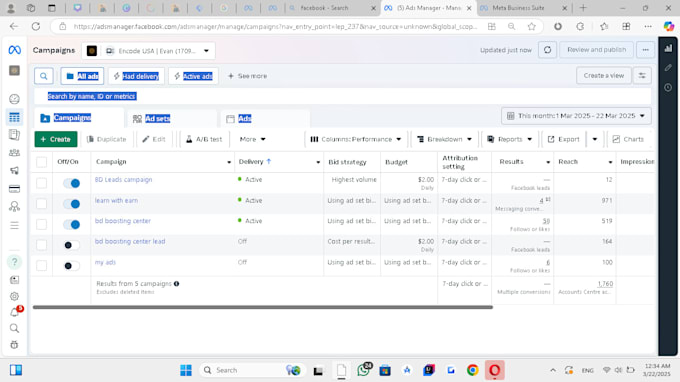Click Windows taskbar Search box

(252, 370)
